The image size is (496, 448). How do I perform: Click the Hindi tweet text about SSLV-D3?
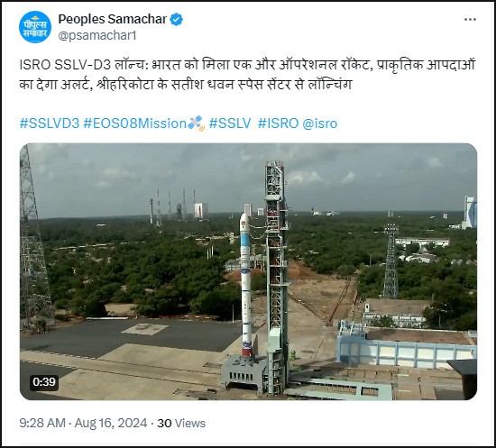(247, 75)
